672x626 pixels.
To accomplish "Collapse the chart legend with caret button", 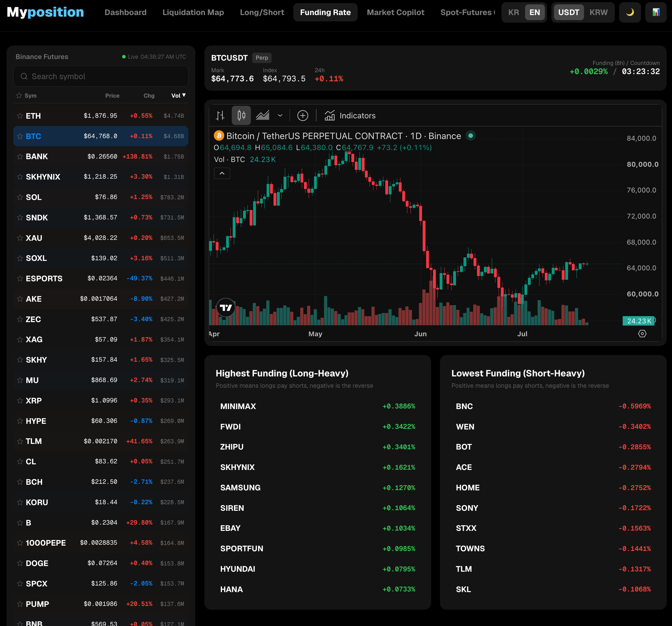I will coord(222,173).
